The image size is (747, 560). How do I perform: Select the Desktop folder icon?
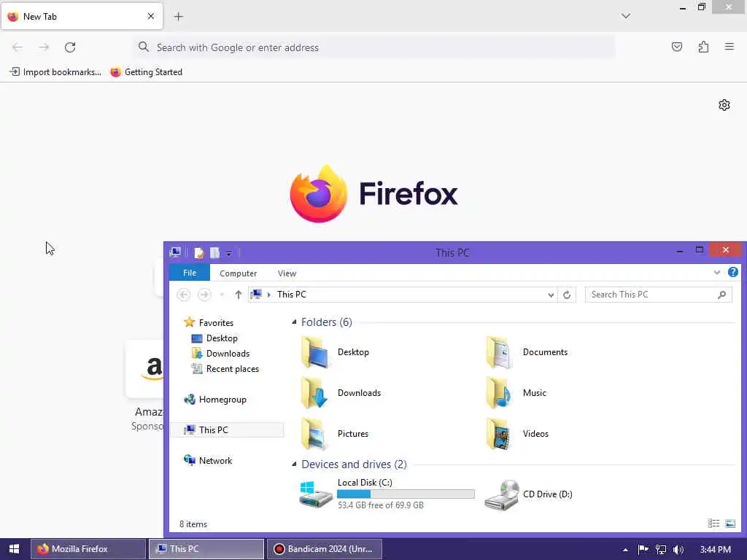click(x=315, y=352)
